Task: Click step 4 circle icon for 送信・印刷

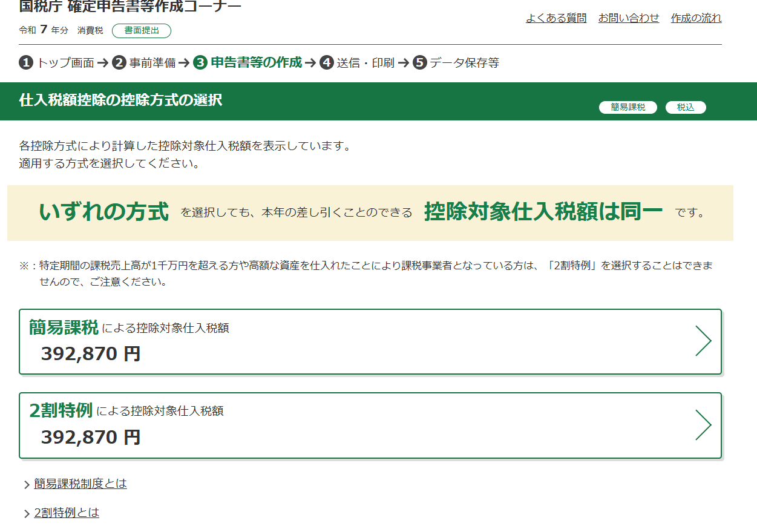Action: pos(327,63)
